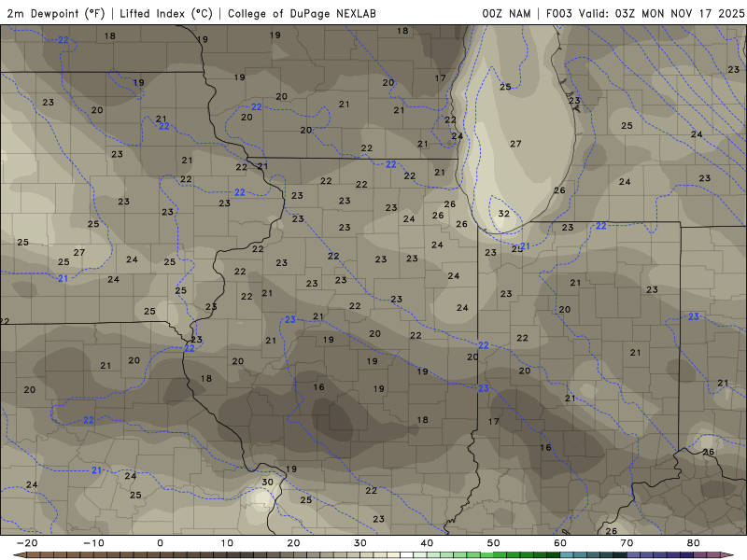This screenshot has width=747, height=560.
Task: Click the 27 value over Lake Michigan
Action: click(515, 144)
